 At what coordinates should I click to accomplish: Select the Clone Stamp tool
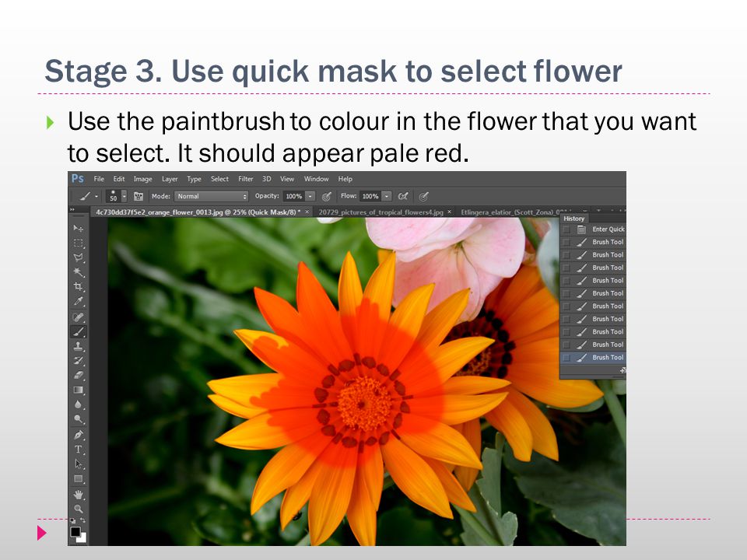tap(79, 346)
